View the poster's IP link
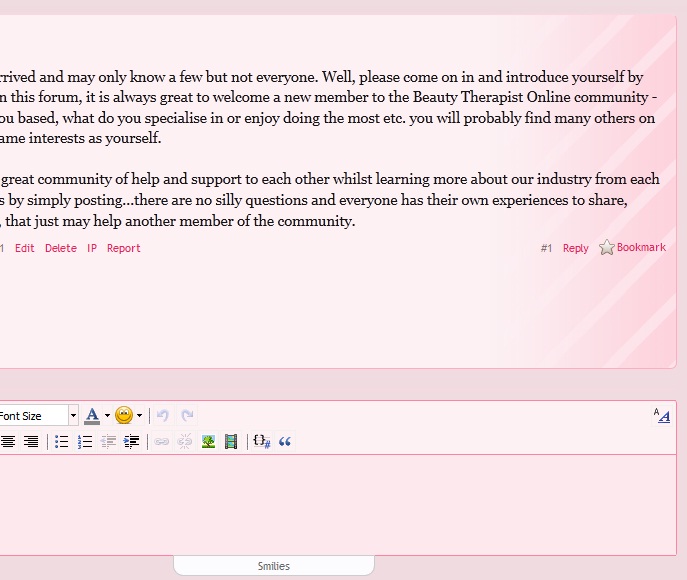 (x=92, y=248)
